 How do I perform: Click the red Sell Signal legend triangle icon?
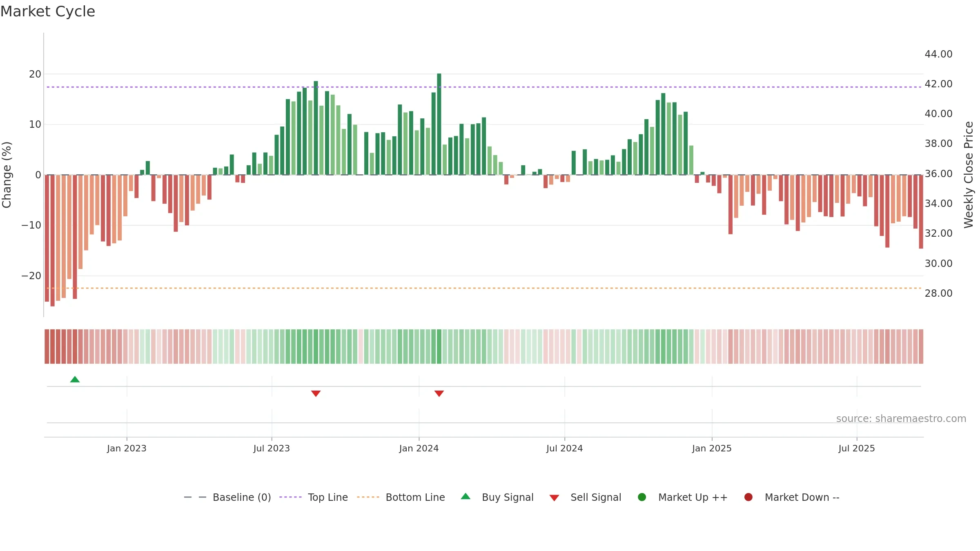[554, 498]
